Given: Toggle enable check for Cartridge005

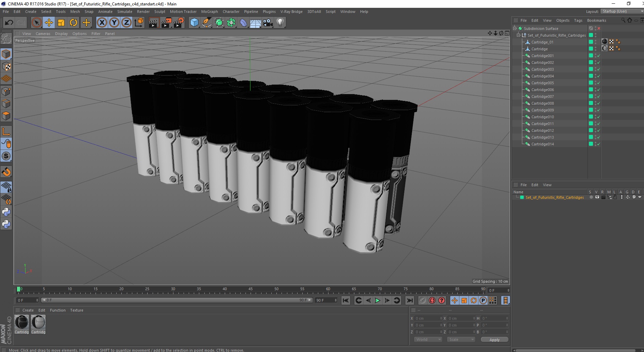Looking at the screenshot, I should (599, 83).
